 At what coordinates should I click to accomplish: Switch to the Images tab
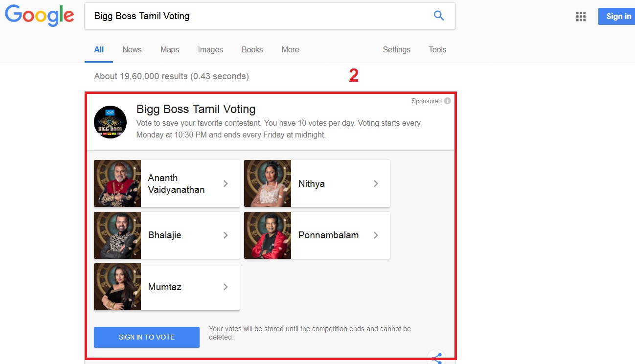(210, 49)
